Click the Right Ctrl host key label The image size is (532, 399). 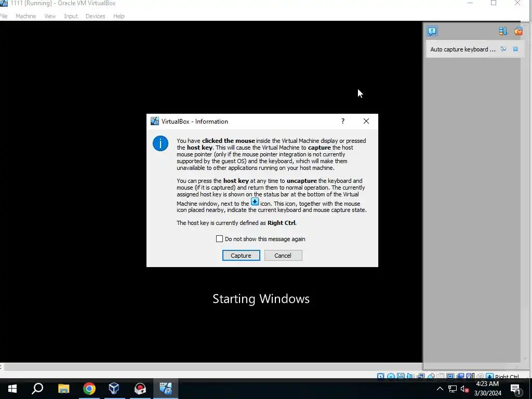[507, 376]
